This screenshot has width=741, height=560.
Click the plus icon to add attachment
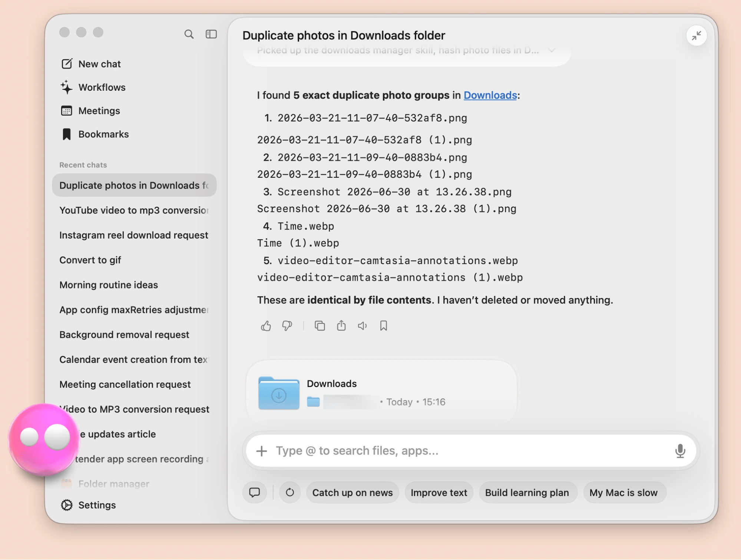[262, 451]
